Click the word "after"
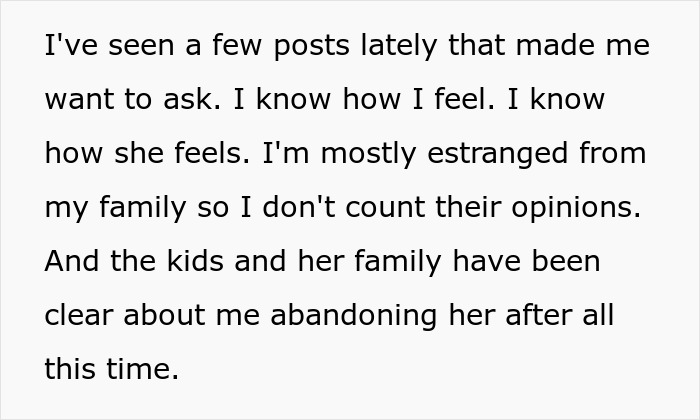This screenshot has width=700, height=420. (x=540, y=315)
